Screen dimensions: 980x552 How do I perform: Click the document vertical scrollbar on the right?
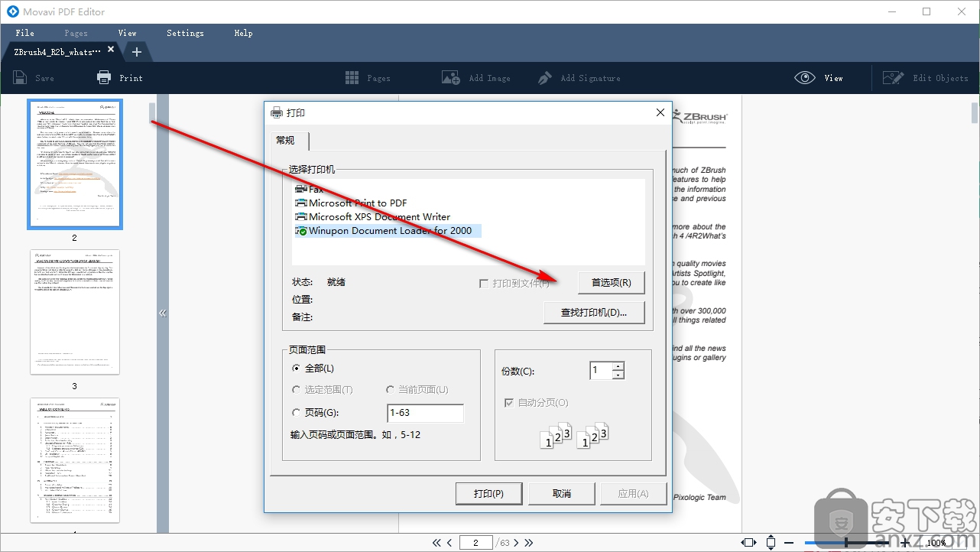click(975, 112)
